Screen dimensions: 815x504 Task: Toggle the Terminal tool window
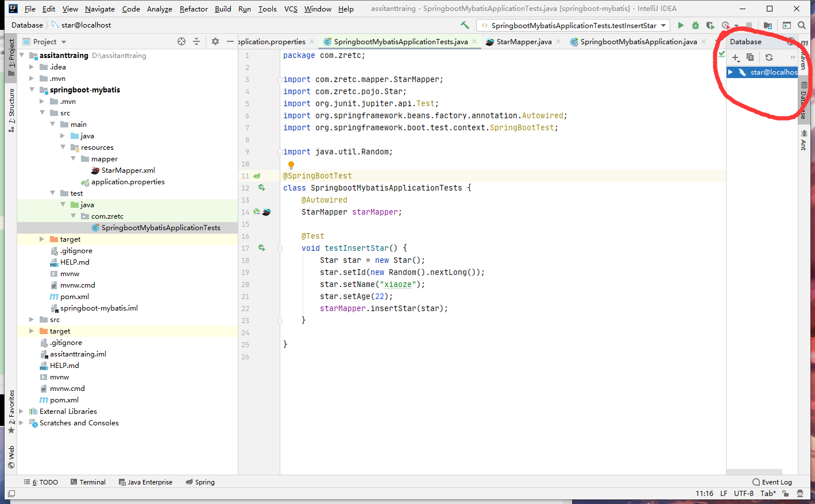(88, 482)
